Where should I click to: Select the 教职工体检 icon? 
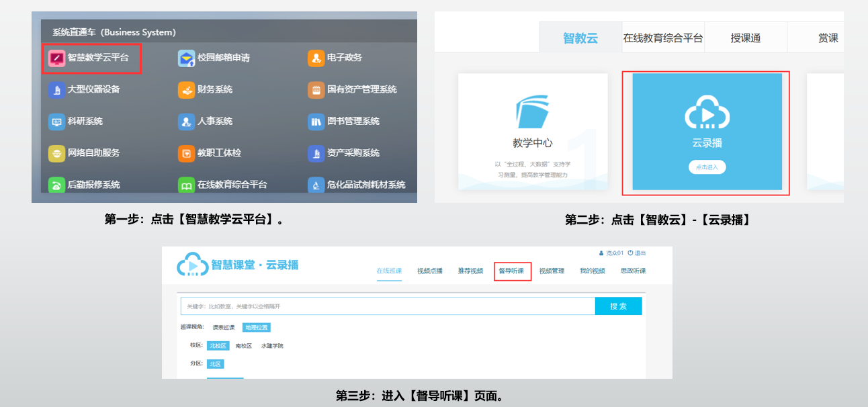pyautogui.click(x=186, y=153)
